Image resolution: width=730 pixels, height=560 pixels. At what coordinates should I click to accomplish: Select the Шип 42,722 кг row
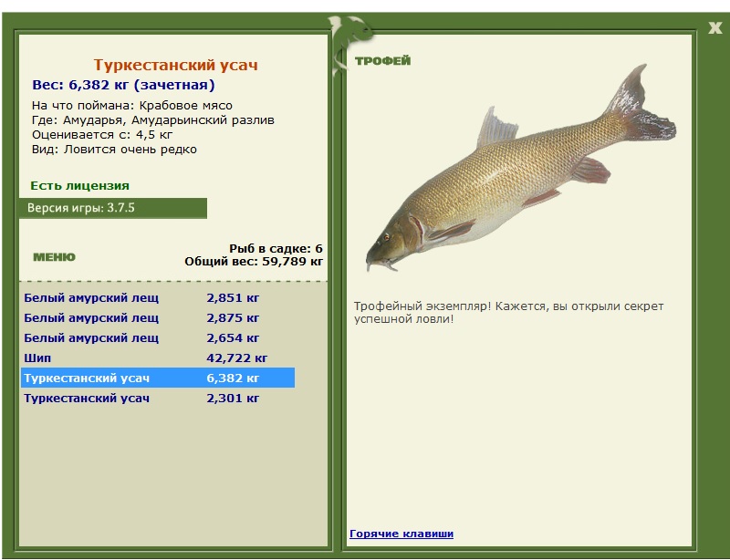click(158, 358)
